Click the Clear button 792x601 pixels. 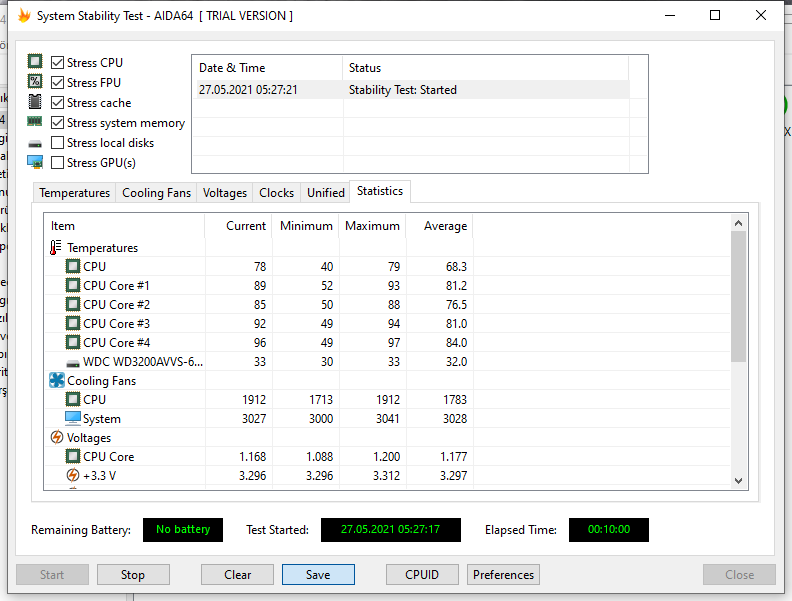click(237, 575)
